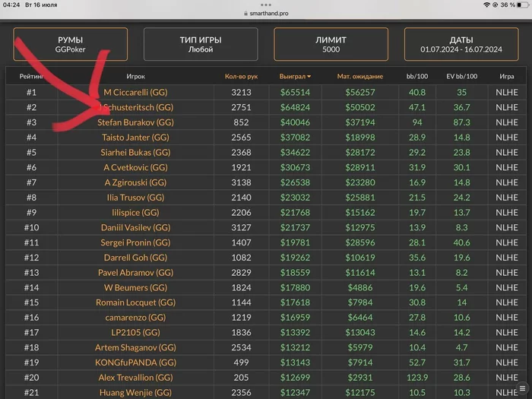The height and width of the screenshot is (399, 532).
Task: Click rank #10 cell
Action: pyautogui.click(x=31, y=227)
